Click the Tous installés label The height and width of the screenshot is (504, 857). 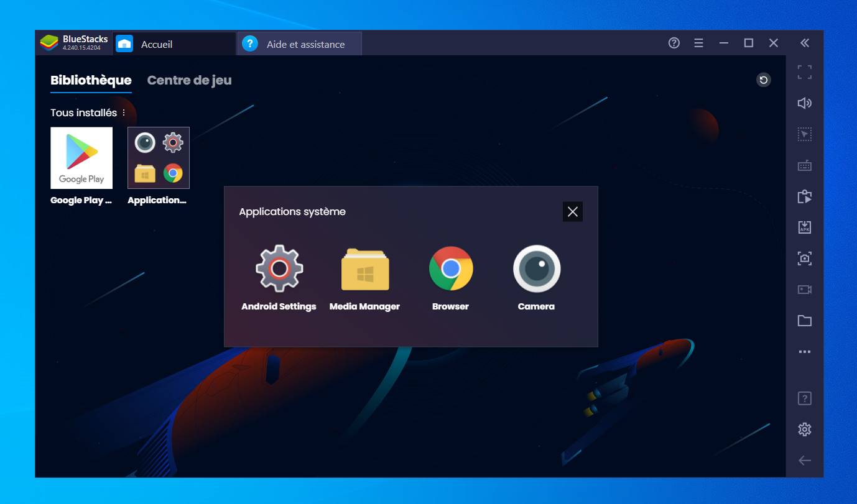click(x=83, y=113)
